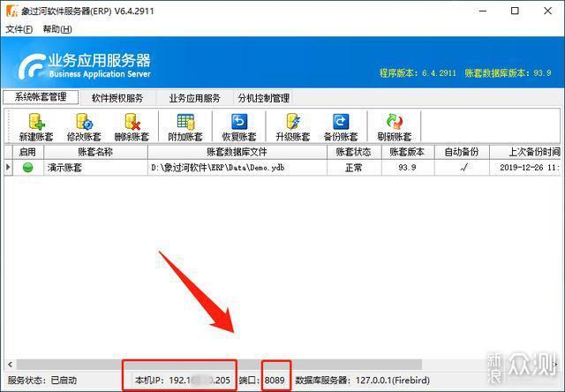The height and width of the screenshot is (392, 565).
Task: Click the 服务状态: 已启动 status text
Action: point(42,381)
